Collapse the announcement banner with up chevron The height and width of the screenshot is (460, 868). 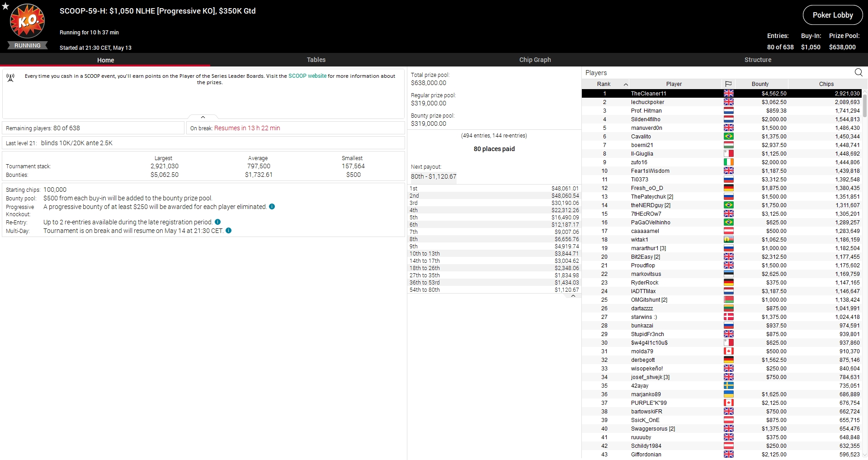click(x=203, y=117)
